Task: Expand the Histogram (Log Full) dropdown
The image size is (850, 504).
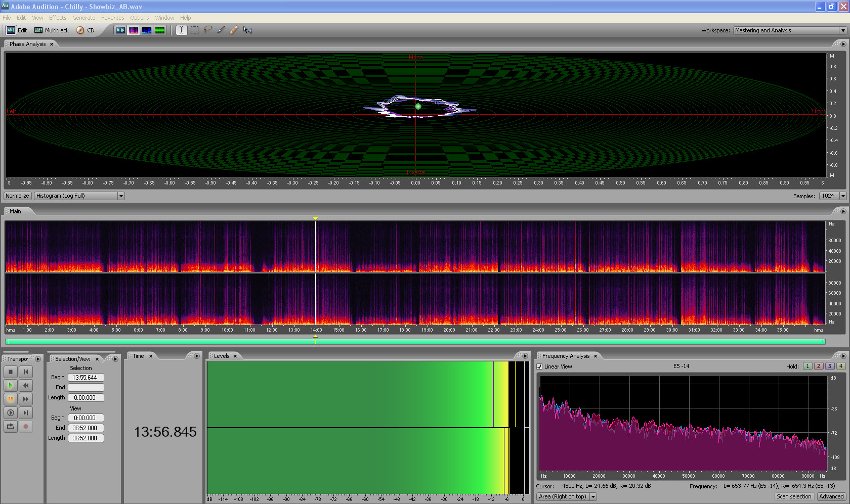Action: 79,196
